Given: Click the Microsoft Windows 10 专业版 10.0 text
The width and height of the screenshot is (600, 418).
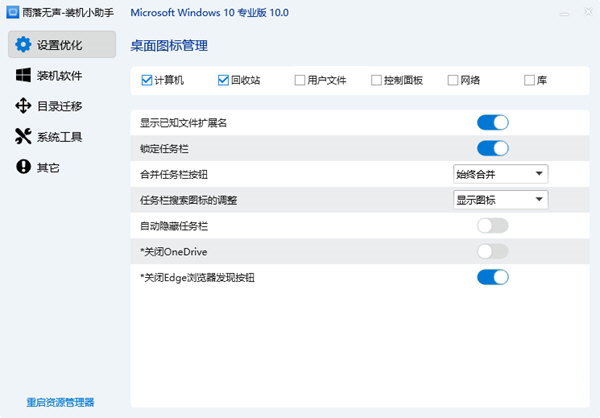Looking at the screenshot, I should 210,13.
